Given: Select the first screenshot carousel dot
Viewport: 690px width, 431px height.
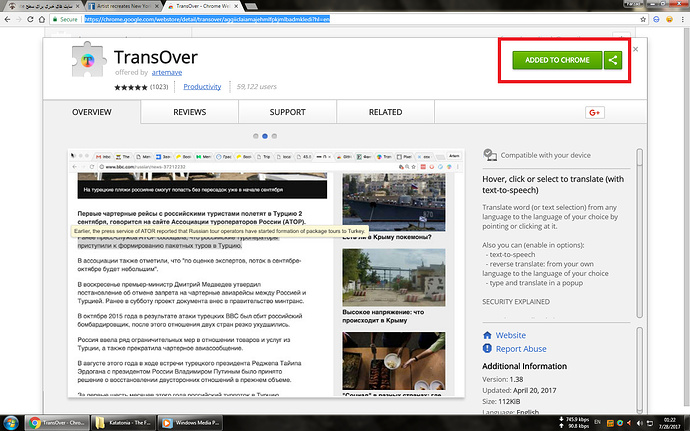Looking at the screenshot, I should [256, 136].
